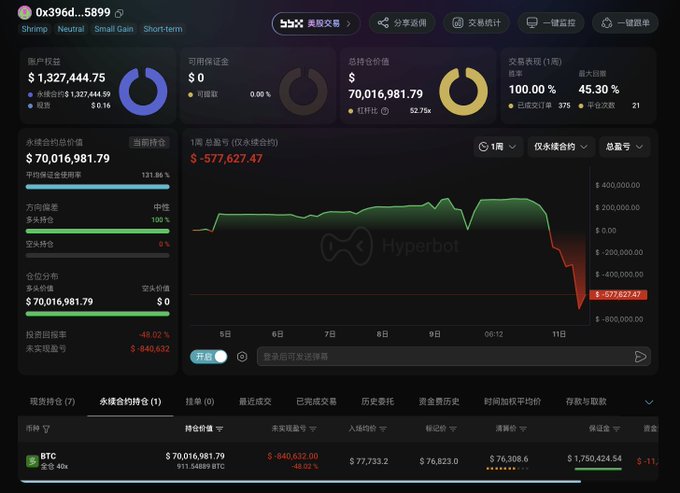Switch to 永续合约持仓 (1) tab
This screenshot has height=493, width=680.
click(130, 402)
